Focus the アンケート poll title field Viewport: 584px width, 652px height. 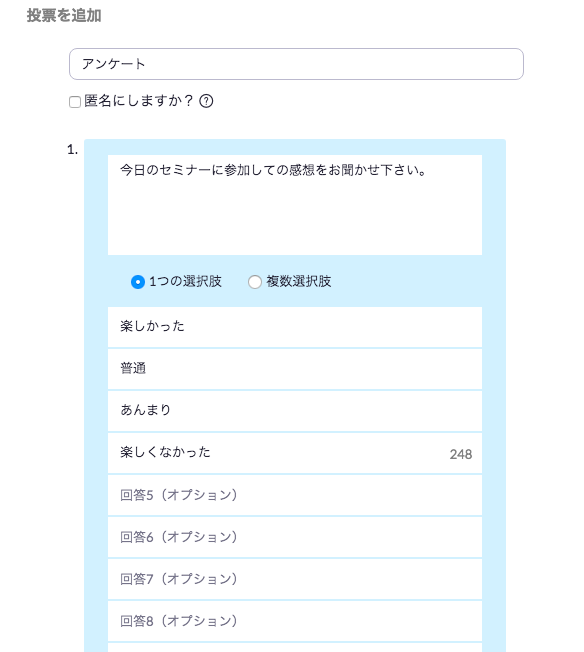[x=296, y=64]
